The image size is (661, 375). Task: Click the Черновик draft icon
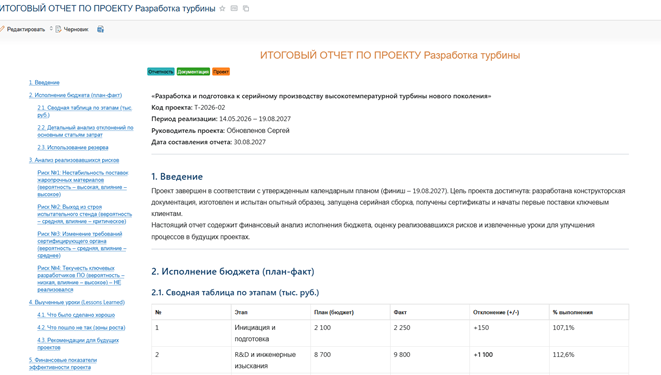tap(58, 29)
